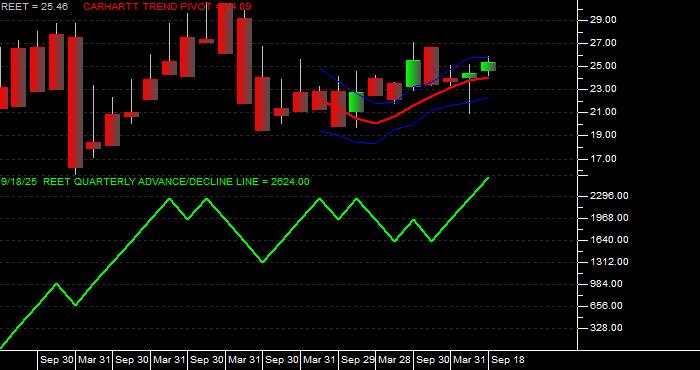Click the advance/decline line trough near 1312
Screen dimensions: 700x370
point(262,261)
